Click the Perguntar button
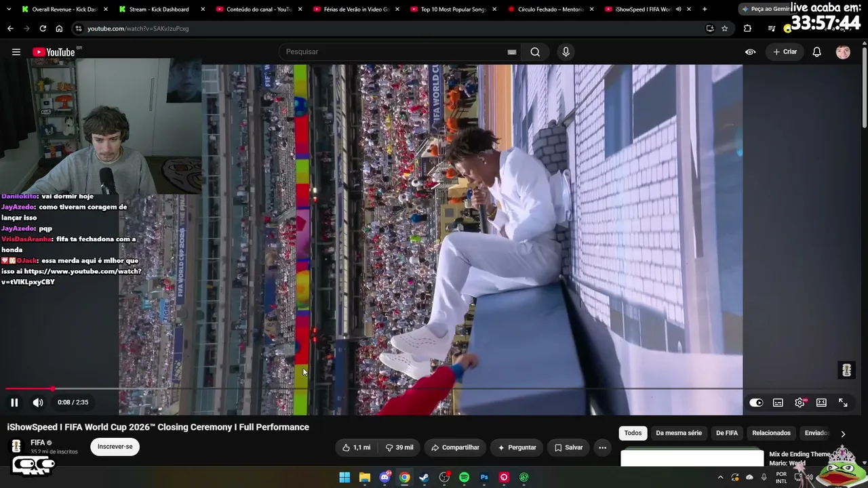 click(x=517, y=447)
